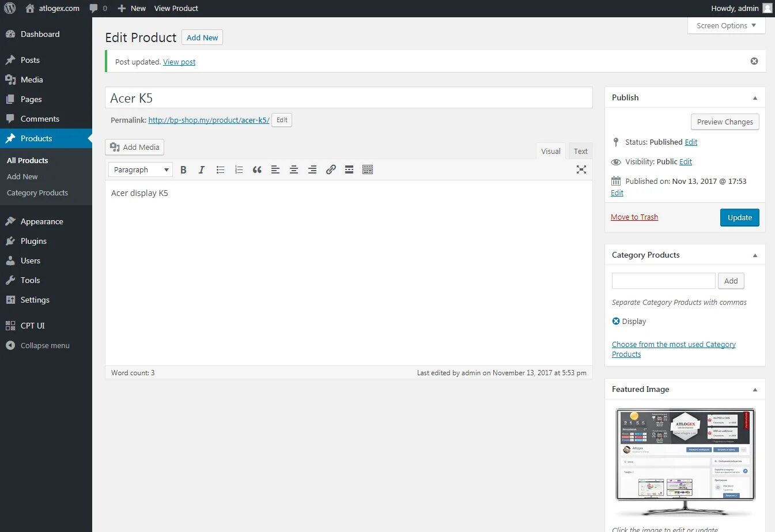Open Products menu in sidebar

pos(46,138)
